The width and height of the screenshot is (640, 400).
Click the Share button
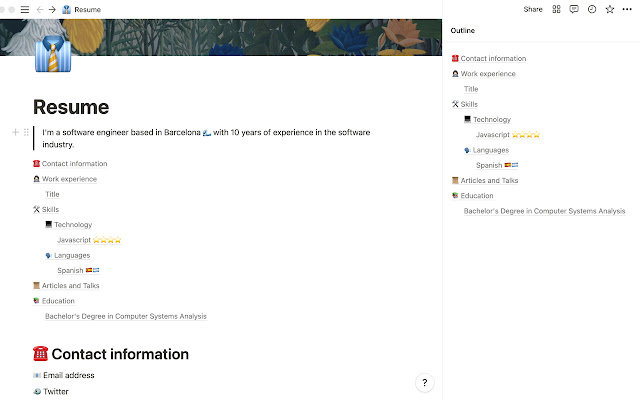(x=532, y=9)
